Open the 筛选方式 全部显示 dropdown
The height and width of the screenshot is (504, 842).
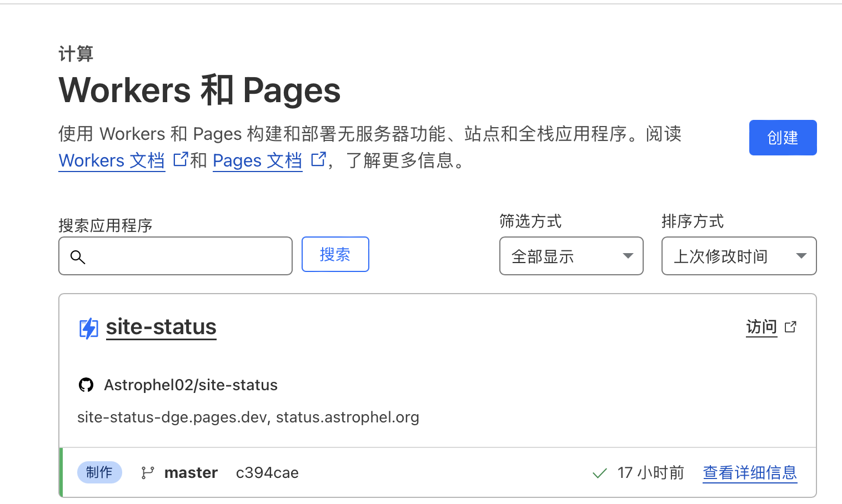(x=572, y=256)
